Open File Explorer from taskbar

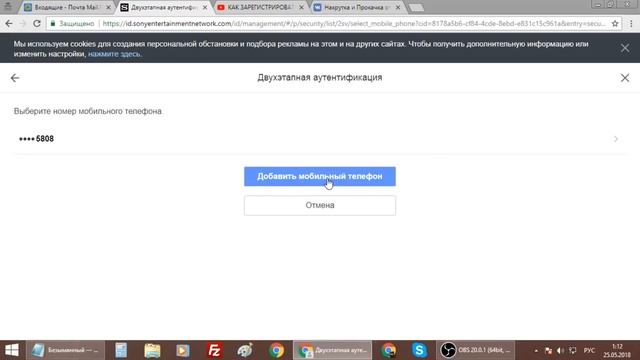[x=152, y=350]
